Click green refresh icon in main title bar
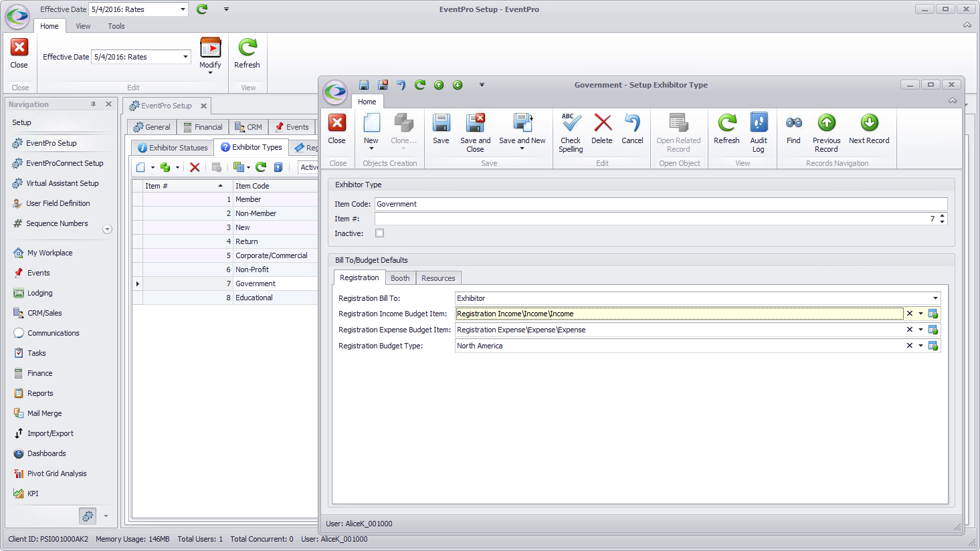The height and width of the screenshot is (551, 980). 202,9
